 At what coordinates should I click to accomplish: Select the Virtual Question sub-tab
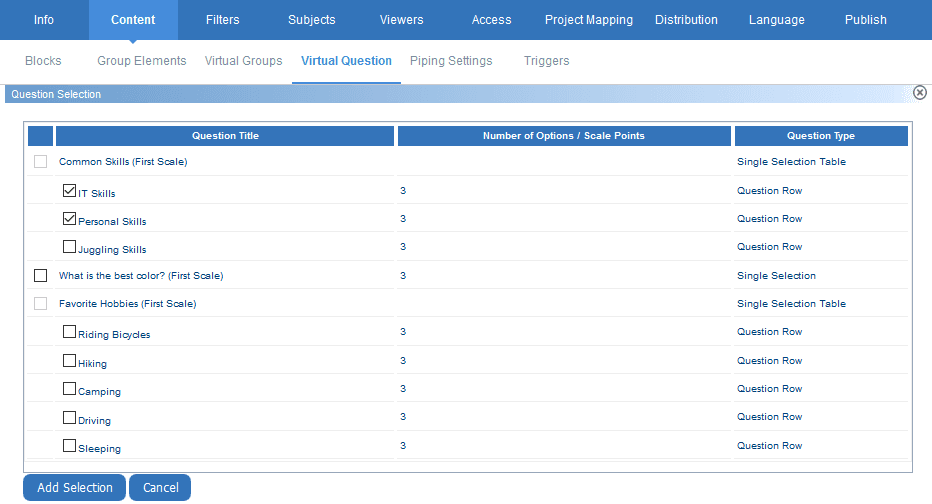pyautogui.click(x=346, y=61)
